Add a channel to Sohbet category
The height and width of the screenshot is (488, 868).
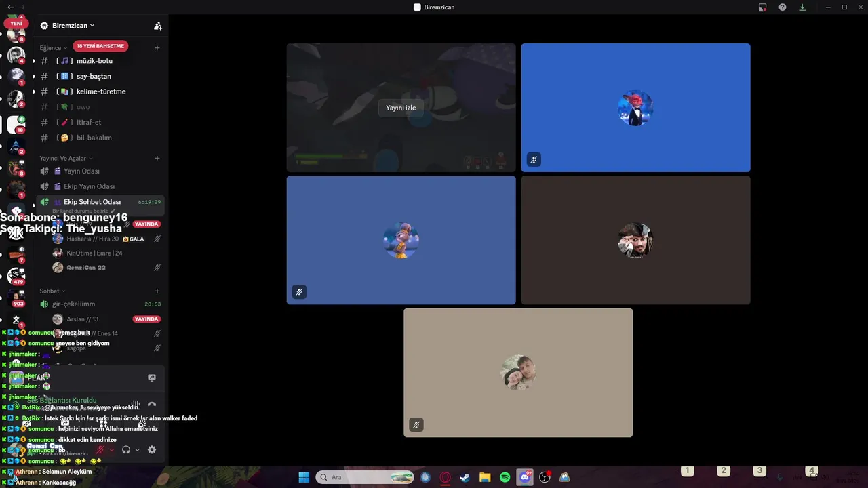coord(157,291)
